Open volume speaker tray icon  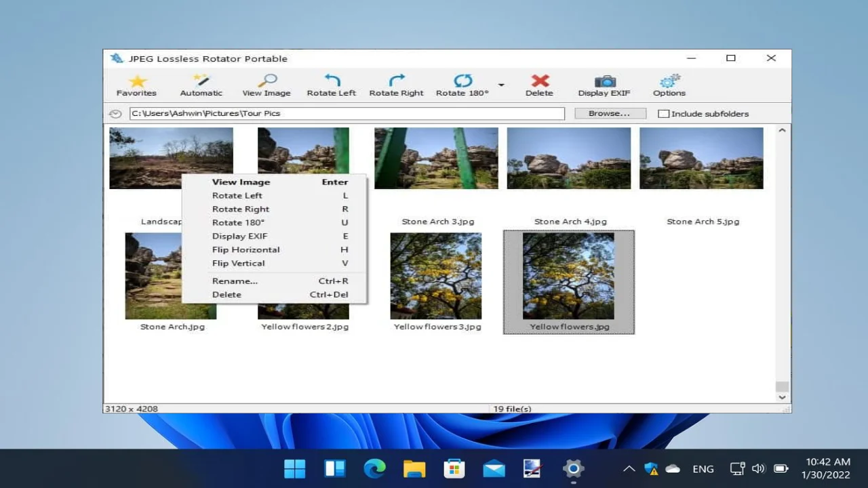coord(758,468)
